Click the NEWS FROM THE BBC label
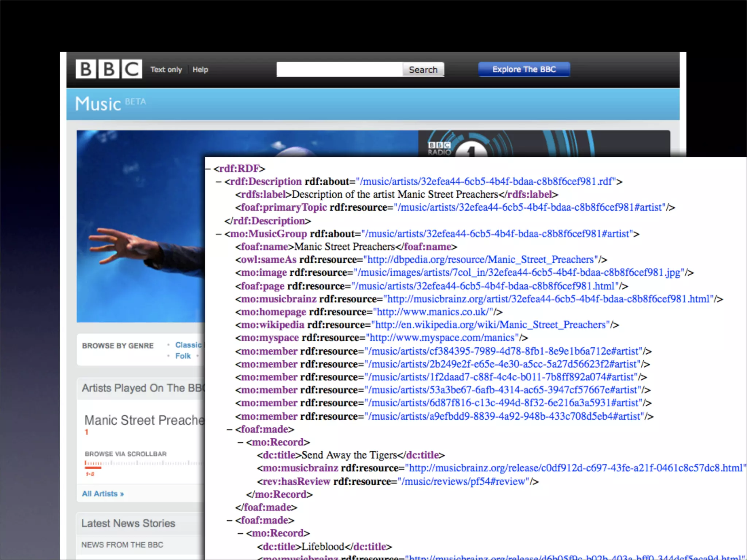 (122, 545)
